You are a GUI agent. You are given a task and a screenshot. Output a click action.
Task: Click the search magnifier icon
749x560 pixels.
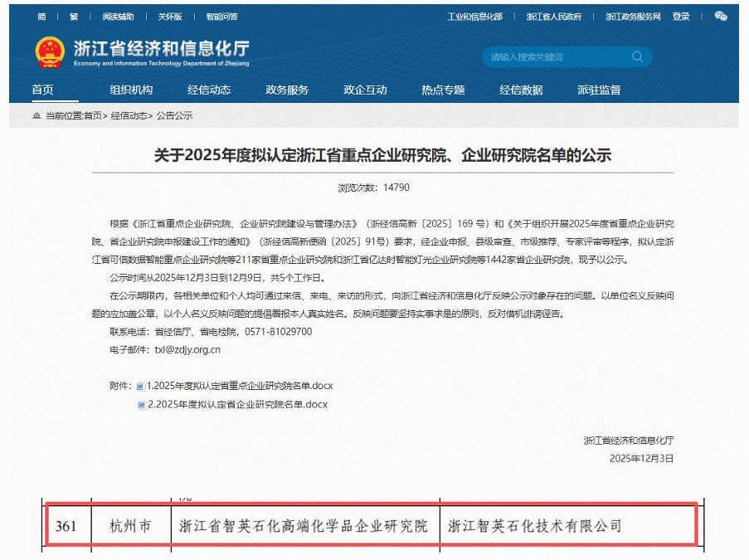coord(637,57)
